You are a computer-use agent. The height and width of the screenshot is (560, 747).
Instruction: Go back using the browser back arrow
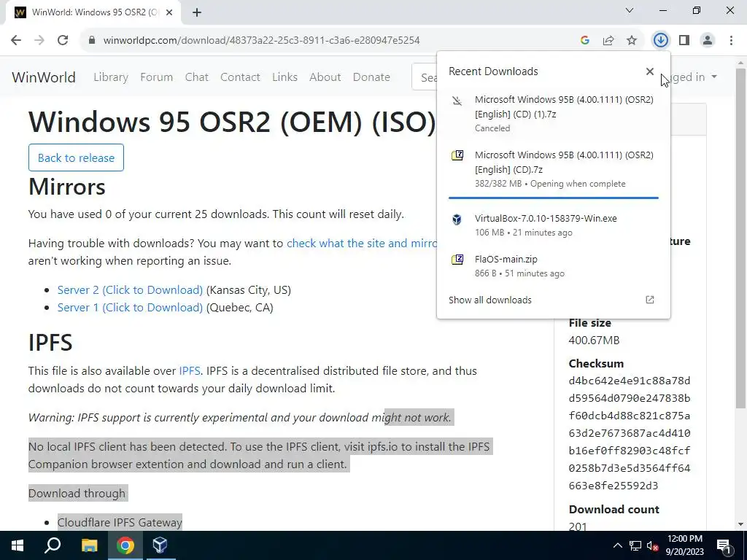16,41
